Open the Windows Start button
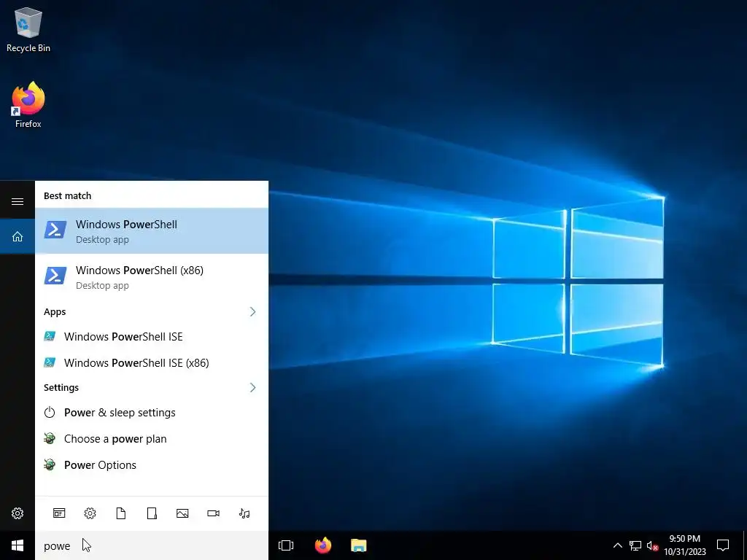 (18, 545)
